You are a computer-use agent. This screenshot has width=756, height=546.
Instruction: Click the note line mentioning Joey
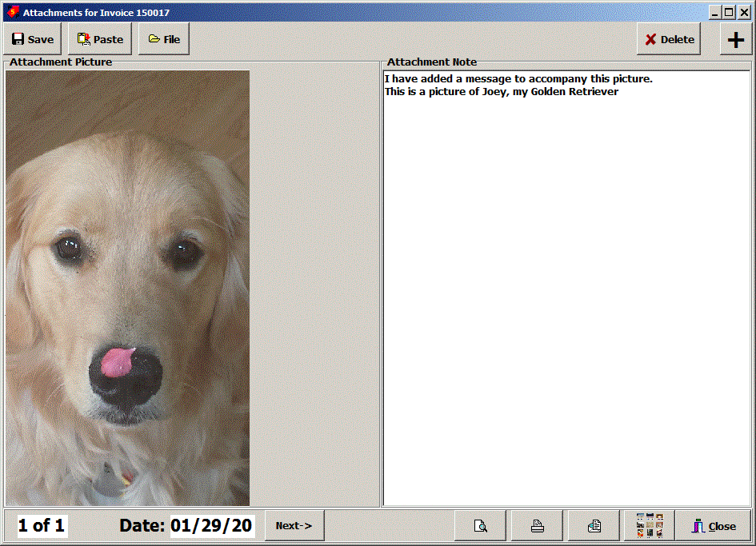(502, 92)
